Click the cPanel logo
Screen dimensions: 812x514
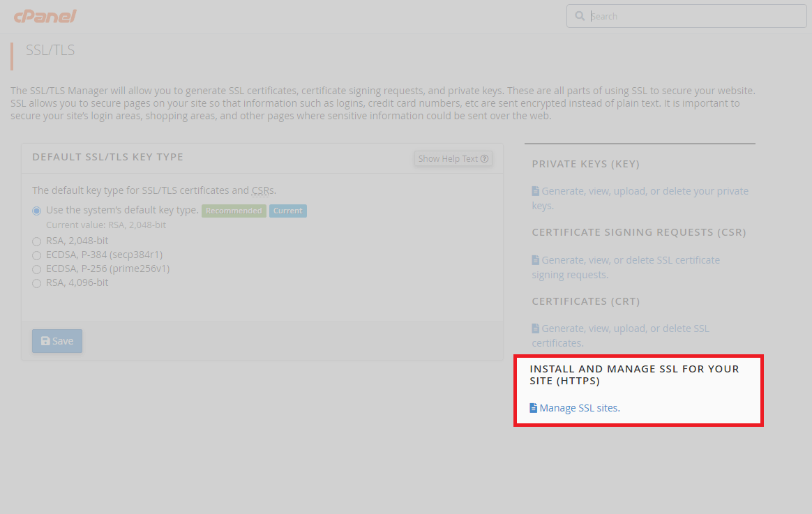(x=45, y=16)
